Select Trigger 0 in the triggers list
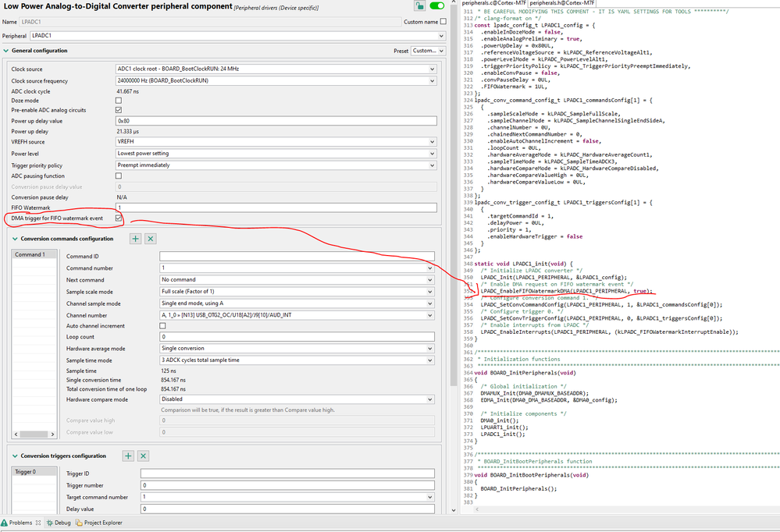Screen dimensions: 780x532 click(34, 472)
